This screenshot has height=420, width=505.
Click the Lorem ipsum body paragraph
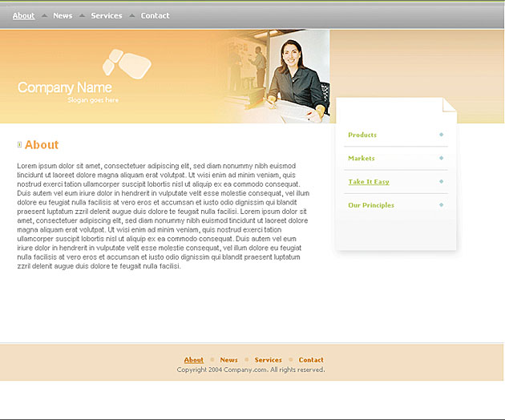pyautogui.click(x=164, y=216)
